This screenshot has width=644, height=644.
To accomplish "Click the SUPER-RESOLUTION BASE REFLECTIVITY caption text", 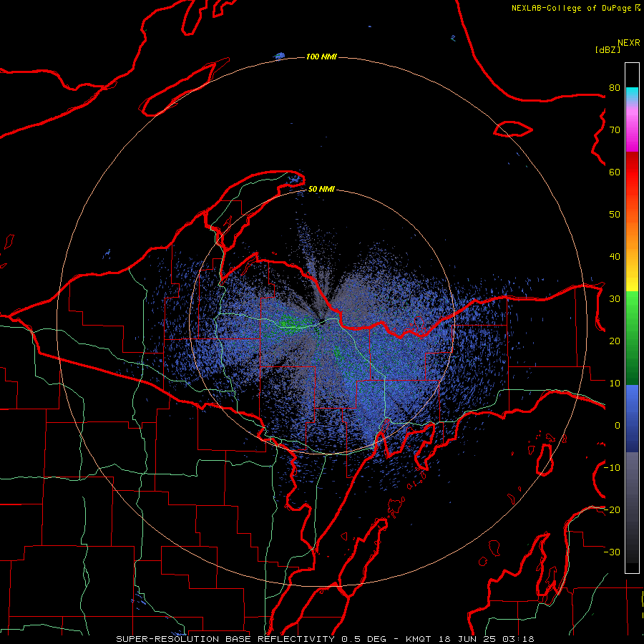I will (225, 639).
